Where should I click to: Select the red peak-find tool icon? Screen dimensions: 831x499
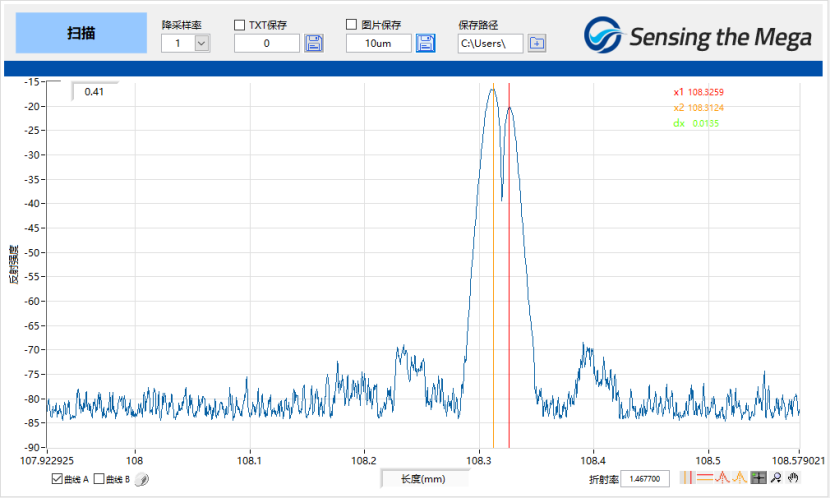pos(722,478)
